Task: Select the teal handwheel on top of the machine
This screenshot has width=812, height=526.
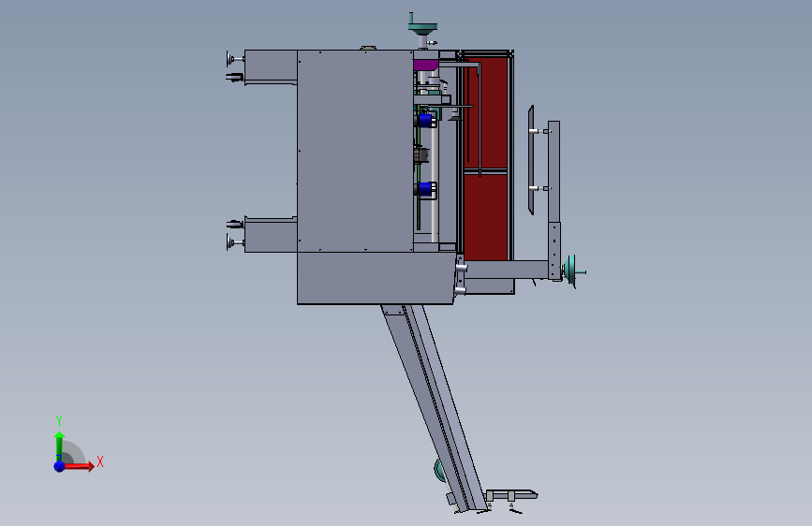Action: (x=422, y=26)
